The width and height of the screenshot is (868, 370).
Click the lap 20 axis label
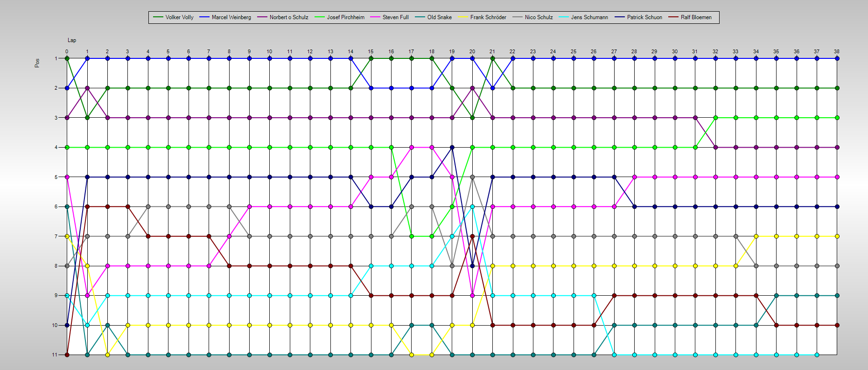tap(472, 51)
